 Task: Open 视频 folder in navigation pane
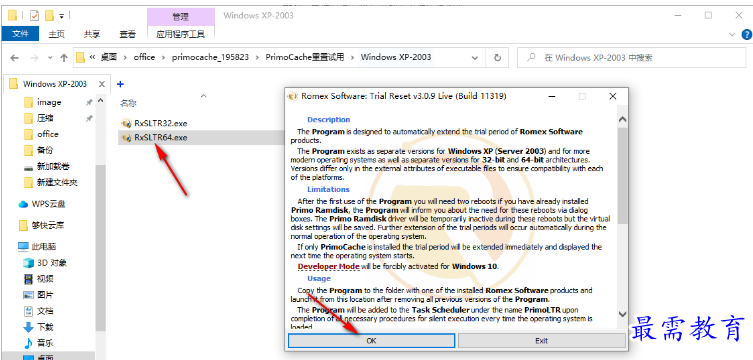tap(45, 279)
